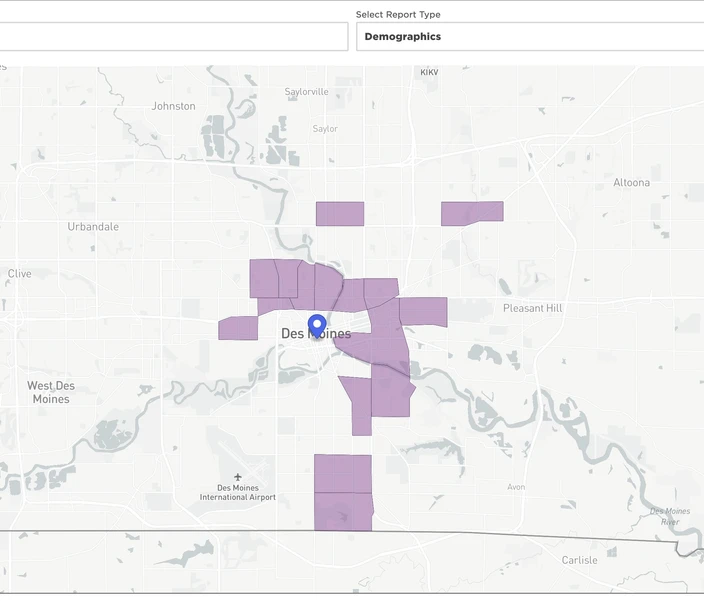Click the KIKV airfield label
Screen dimensions: 704x608
429,72
